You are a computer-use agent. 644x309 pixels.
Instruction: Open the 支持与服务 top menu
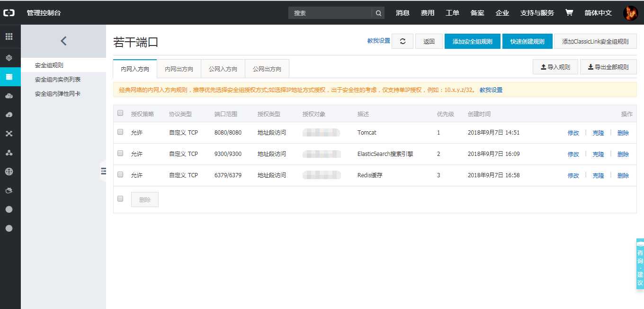pos(537,13)
